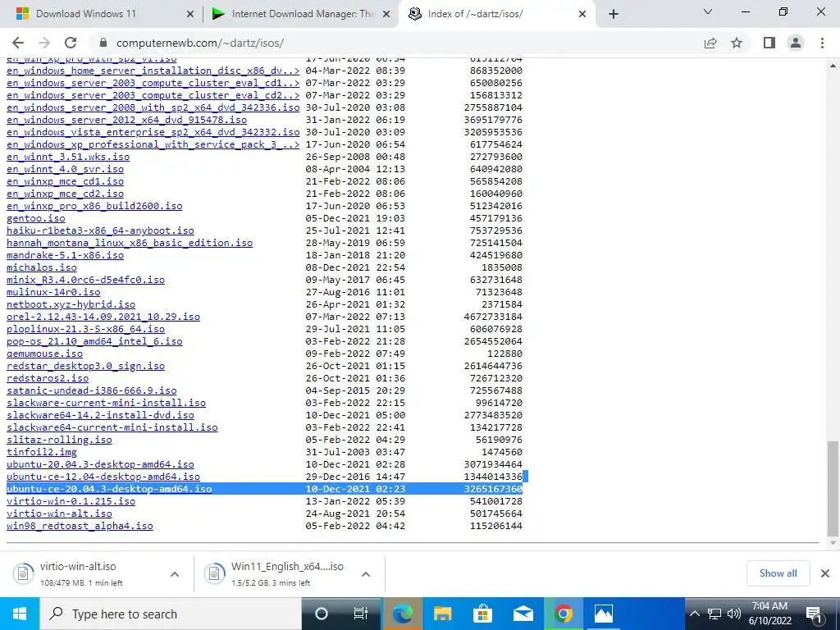Click the tinfoil2.img link
Viewport: 840px width, 630px height.
coord(42,453)
